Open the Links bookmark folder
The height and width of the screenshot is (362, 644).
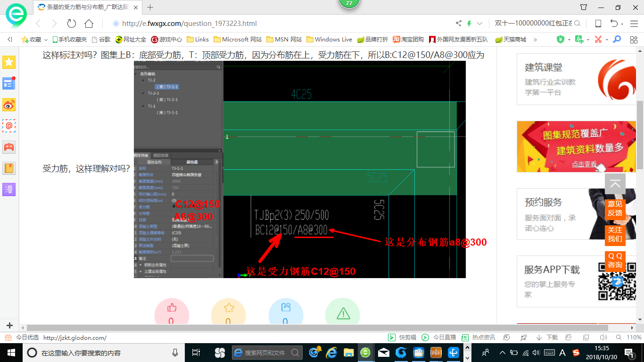tap(198, 40)
